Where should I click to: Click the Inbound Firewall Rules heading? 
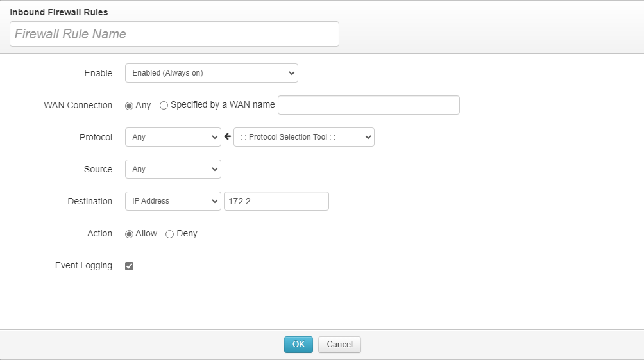point(58,12)
